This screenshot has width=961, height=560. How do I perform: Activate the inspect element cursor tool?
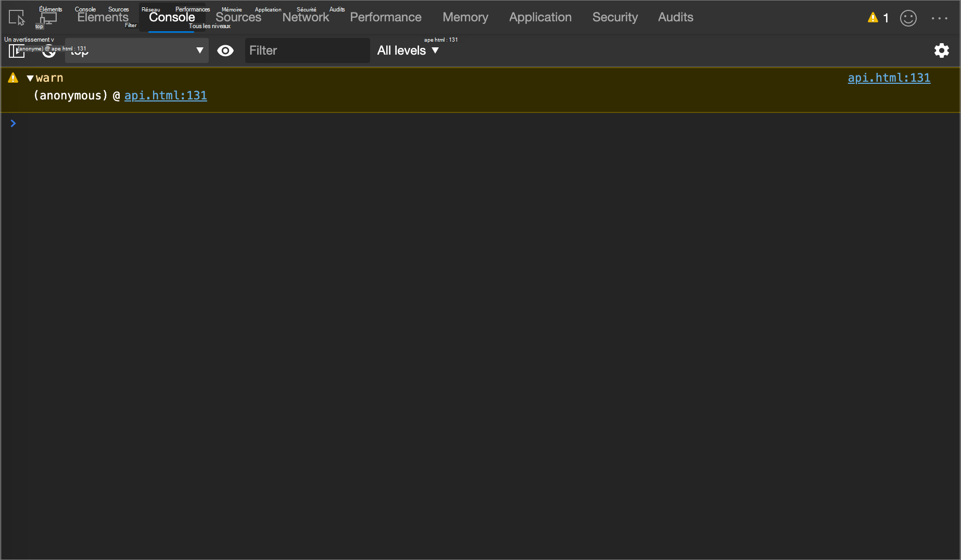(x=16, y=17)
